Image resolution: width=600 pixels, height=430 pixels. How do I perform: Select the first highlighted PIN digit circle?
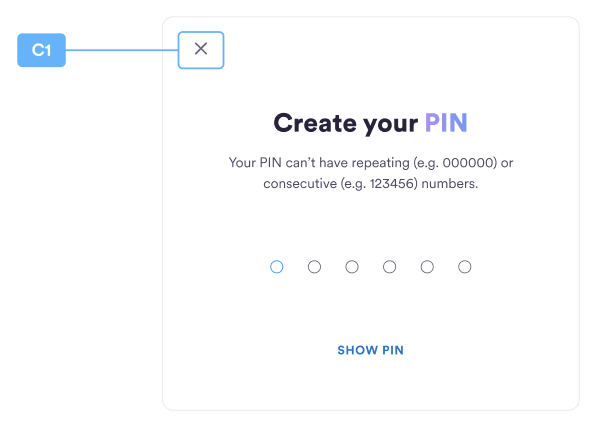(277, 267)
